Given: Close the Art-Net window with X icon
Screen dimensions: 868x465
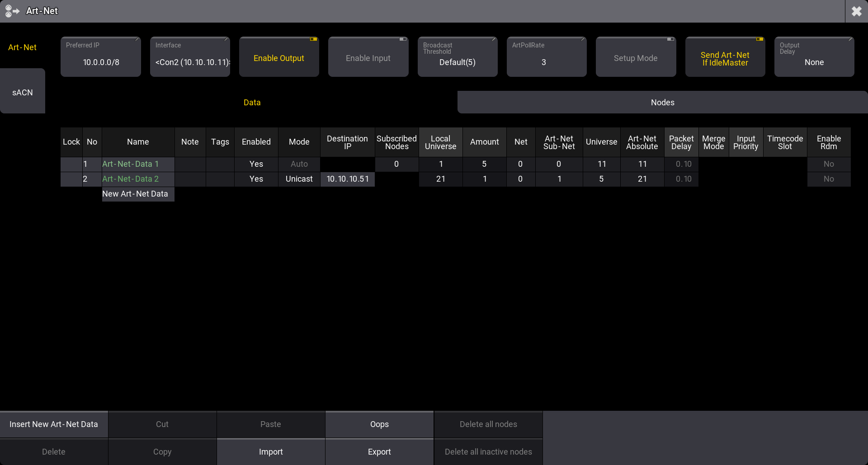Looking at the screenshot, I should 856,11.
